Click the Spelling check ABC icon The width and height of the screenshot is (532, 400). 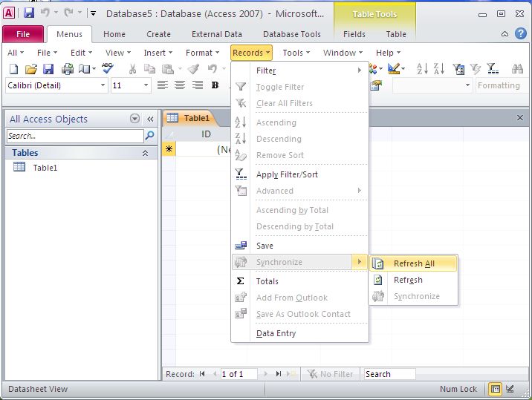108,68
